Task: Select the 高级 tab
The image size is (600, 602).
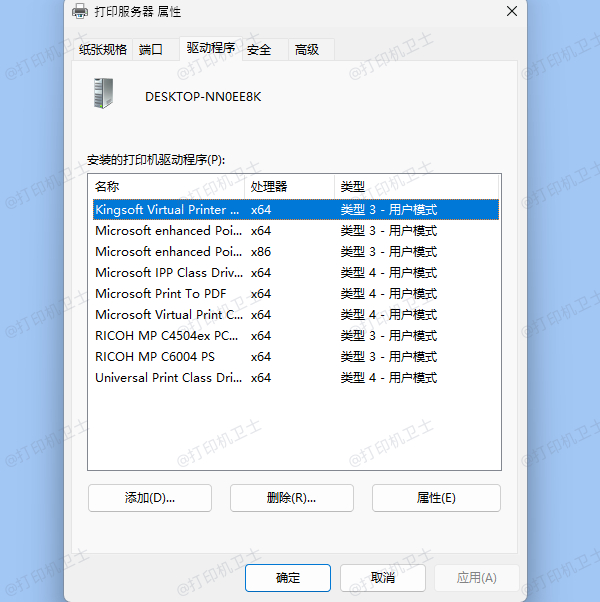Action: (306, 50)
